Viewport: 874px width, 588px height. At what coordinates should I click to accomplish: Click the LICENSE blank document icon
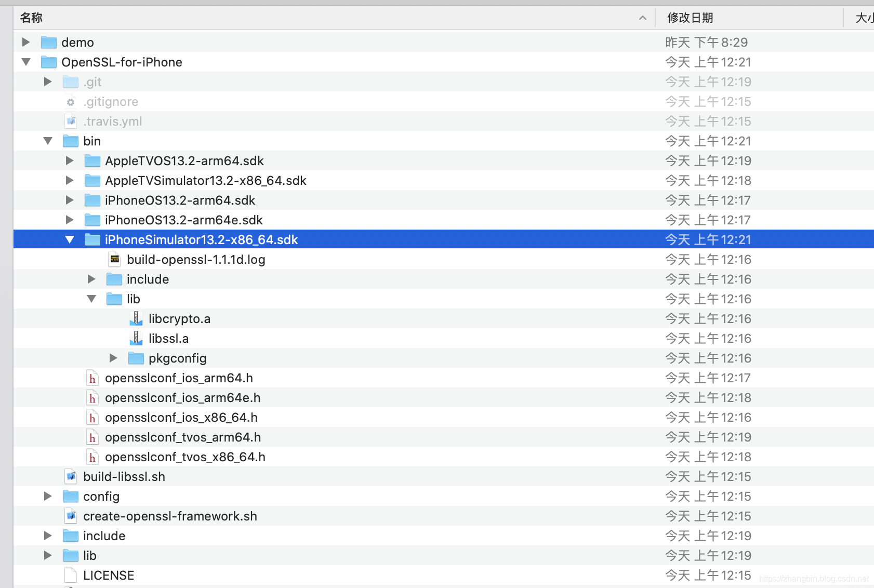71,575
